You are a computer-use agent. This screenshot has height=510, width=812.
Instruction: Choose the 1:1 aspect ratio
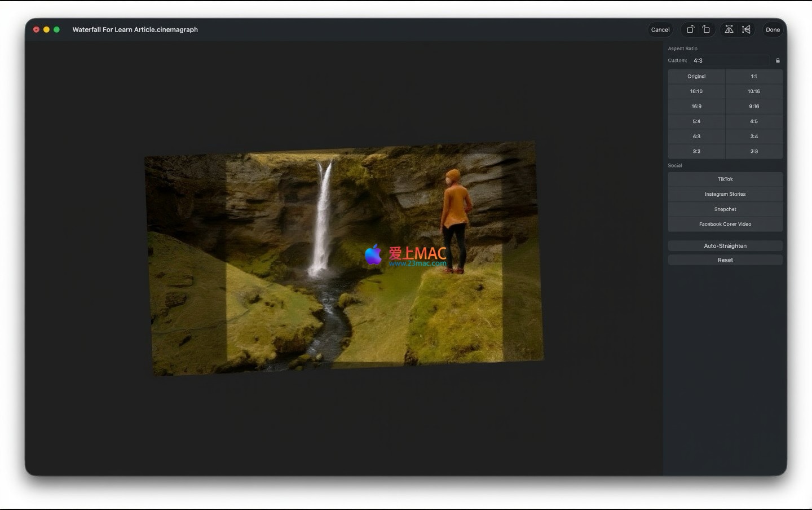pos(754,76)
